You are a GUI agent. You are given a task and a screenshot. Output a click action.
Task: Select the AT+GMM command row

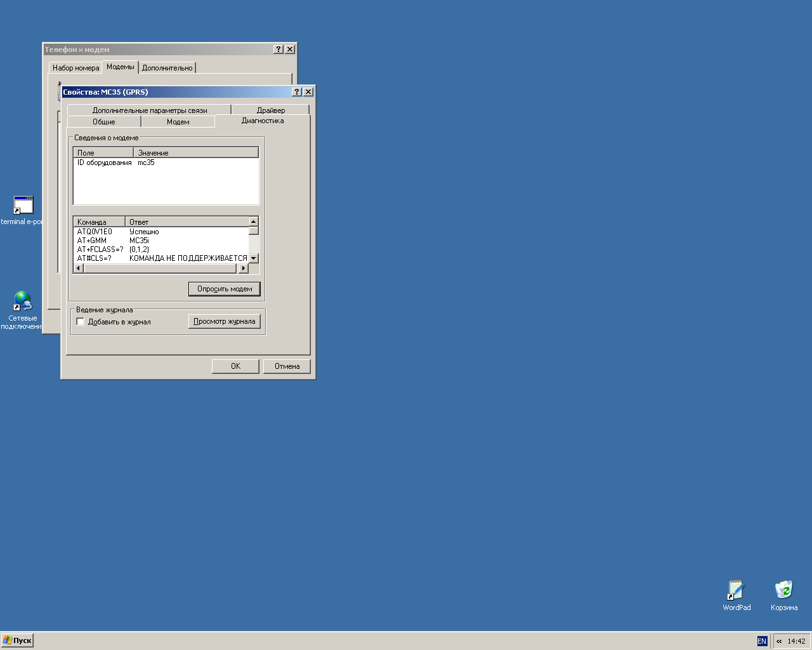[x=93, y=241]
